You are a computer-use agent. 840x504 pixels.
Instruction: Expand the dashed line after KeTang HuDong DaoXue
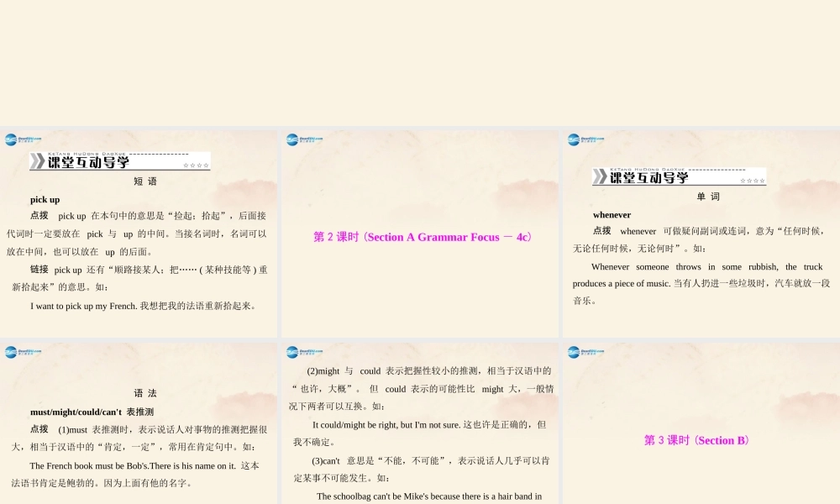pyautogui.click(x=160, y=155)
